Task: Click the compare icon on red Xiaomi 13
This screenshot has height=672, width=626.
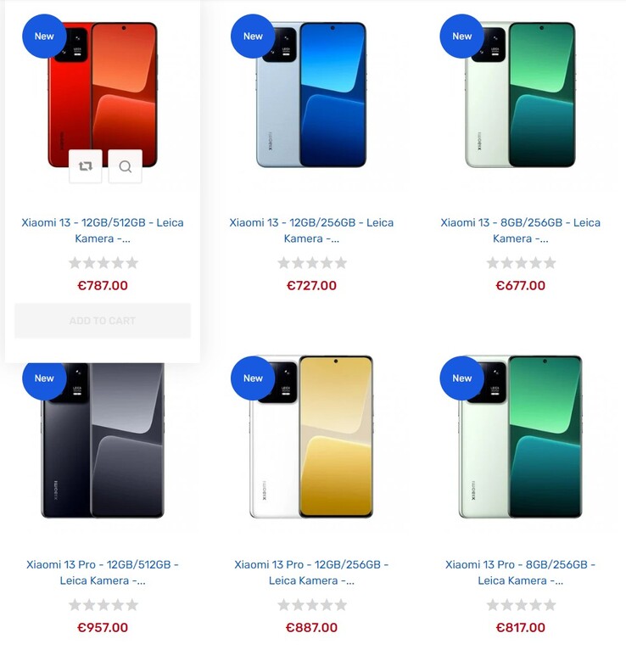Action: [x=86, y=166]
